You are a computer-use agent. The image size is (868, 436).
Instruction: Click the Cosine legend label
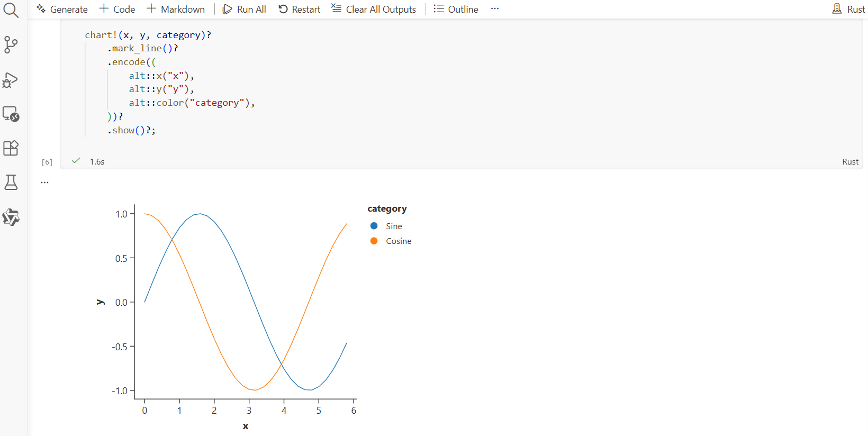tap(399, 241)
